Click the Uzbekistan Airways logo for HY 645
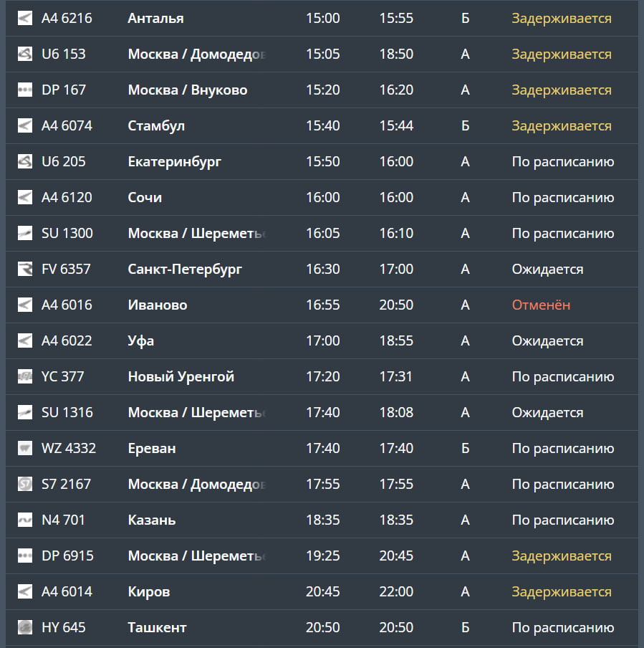Image resolution: width=644 pixels, height=648 pixels. (25, 627)
